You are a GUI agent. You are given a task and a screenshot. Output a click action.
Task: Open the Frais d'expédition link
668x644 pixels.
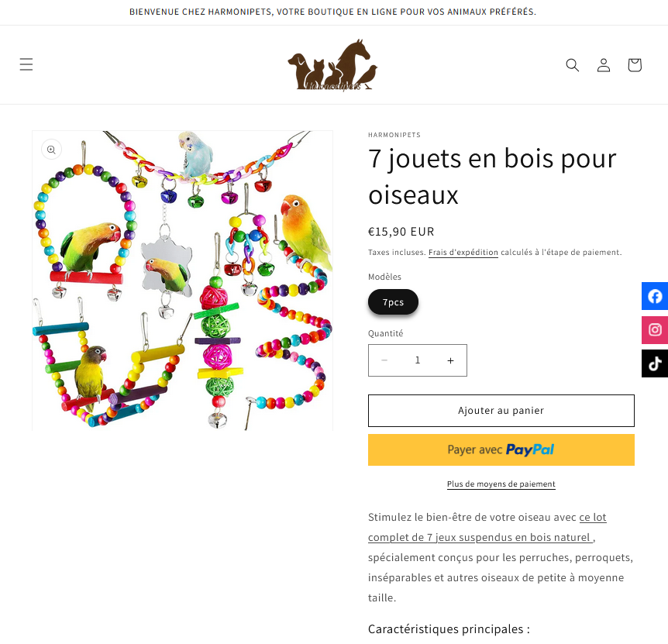pos(463,252)
